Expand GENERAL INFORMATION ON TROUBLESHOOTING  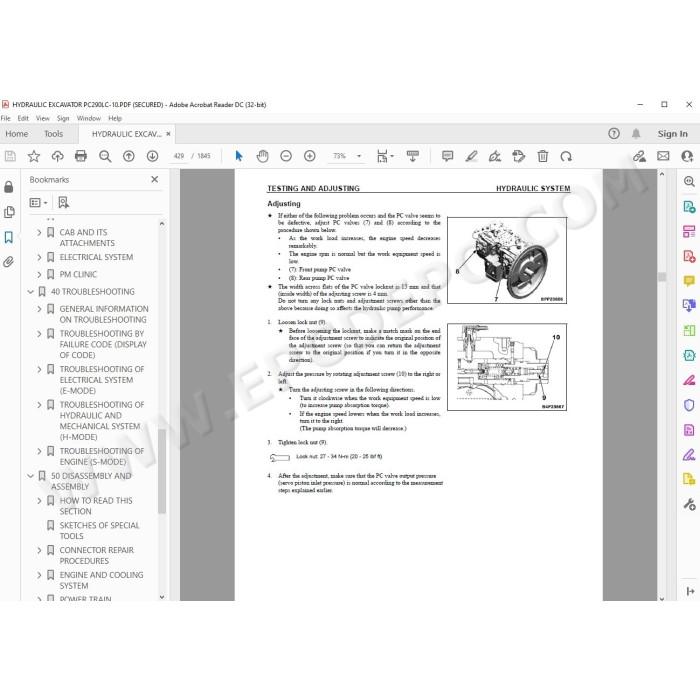pos(39,309)
